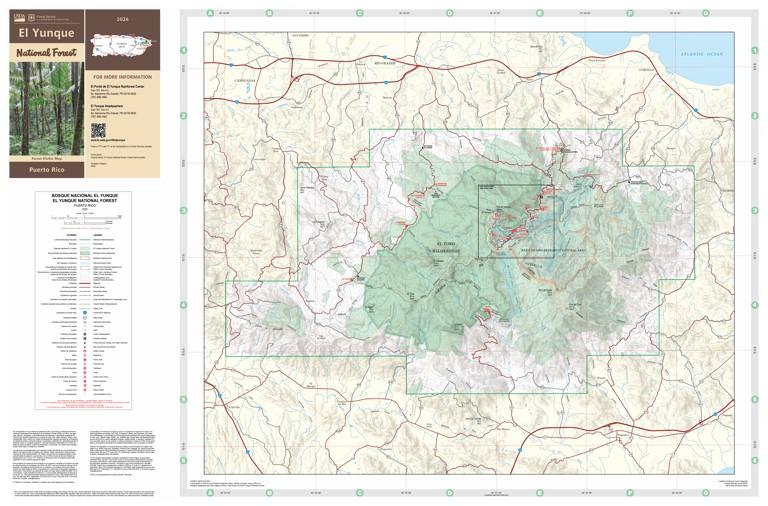768x506 pixels.
Task: Click the "BOSQUE NACIONAL EL YUNQUE" legend title
Action: pyautogui.click(x=85, y=195)
